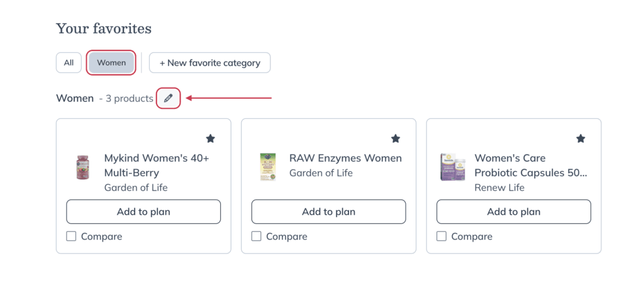Open the RAW Enzymes Women product title
Viewport: 644px width, 292px height.
coord(345,159)
